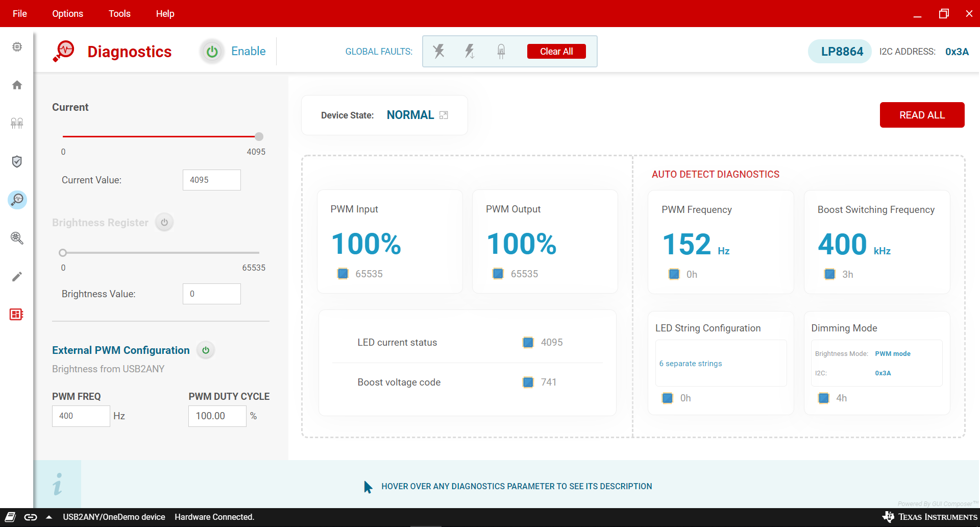
Task: Expand the status bar up arrow
Action: [x=49, y=517]
